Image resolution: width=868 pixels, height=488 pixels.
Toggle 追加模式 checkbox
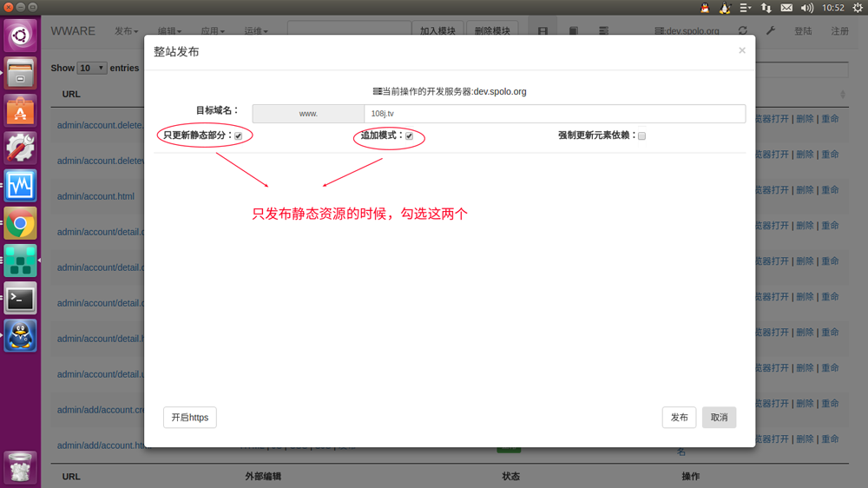click(x=409, y=135)
